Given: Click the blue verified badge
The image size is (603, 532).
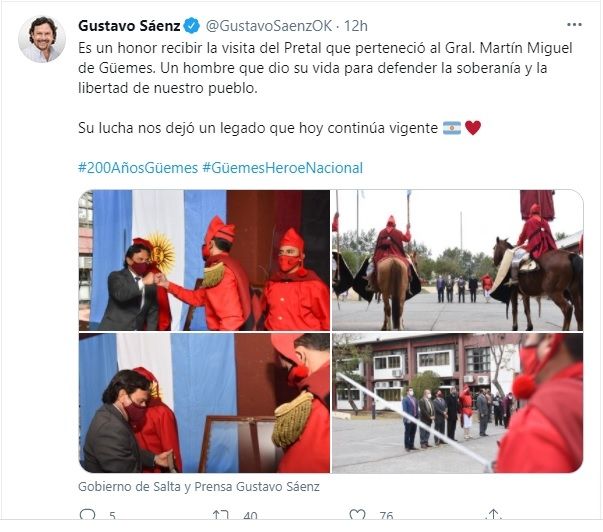Looking at the screenshot, I should pos(192,26).
